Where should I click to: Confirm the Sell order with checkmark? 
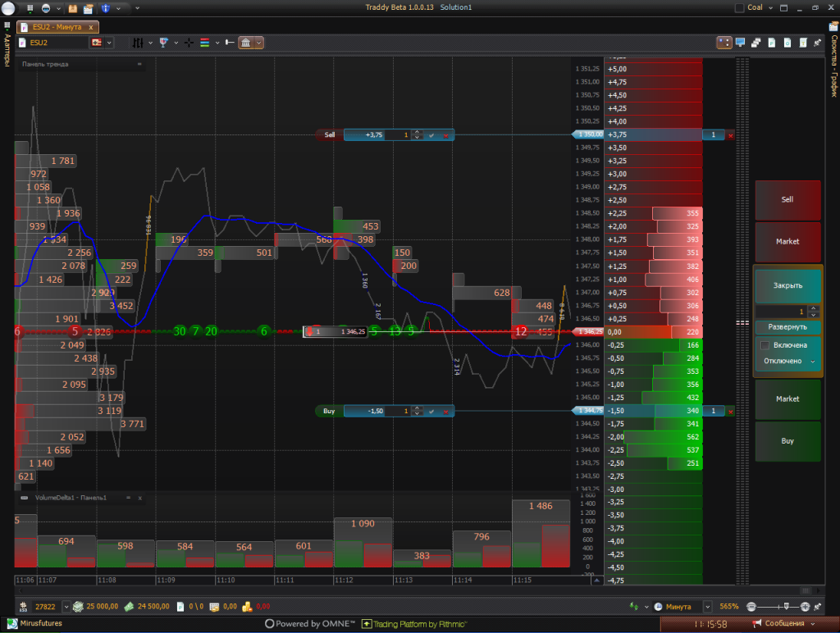[431, 135]
